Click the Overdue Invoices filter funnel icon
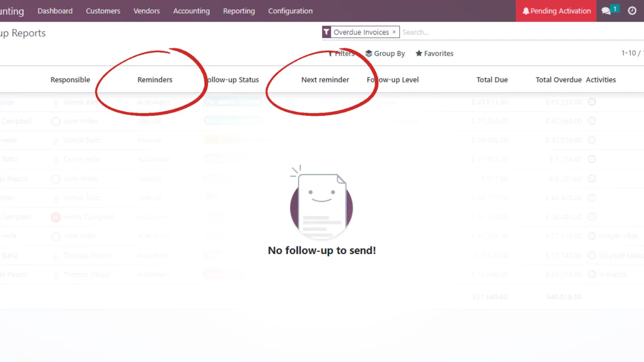Image resolution: width=644 pixels, height=362 pixels. pos(326,32)
